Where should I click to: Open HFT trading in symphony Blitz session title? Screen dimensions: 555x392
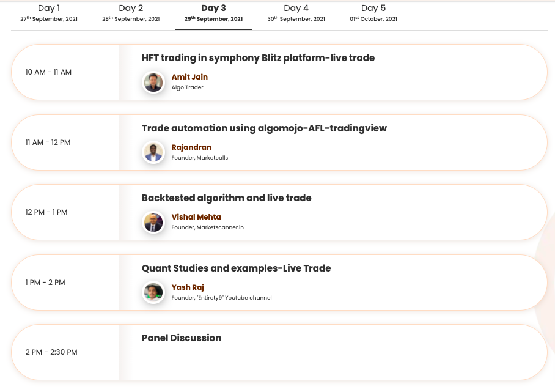click(x=258, y=58)
